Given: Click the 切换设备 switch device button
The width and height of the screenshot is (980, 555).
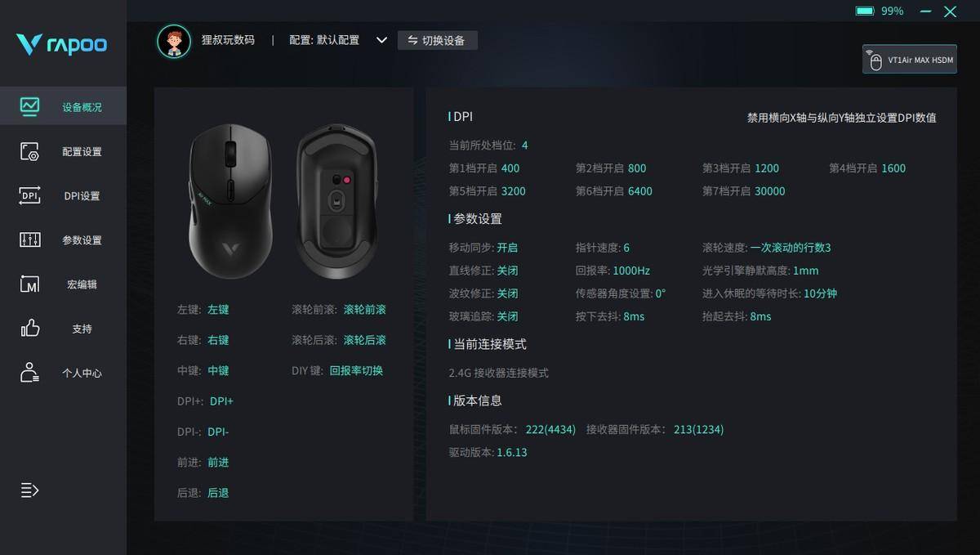Looking at the screenshot, I should click(438, 40).
